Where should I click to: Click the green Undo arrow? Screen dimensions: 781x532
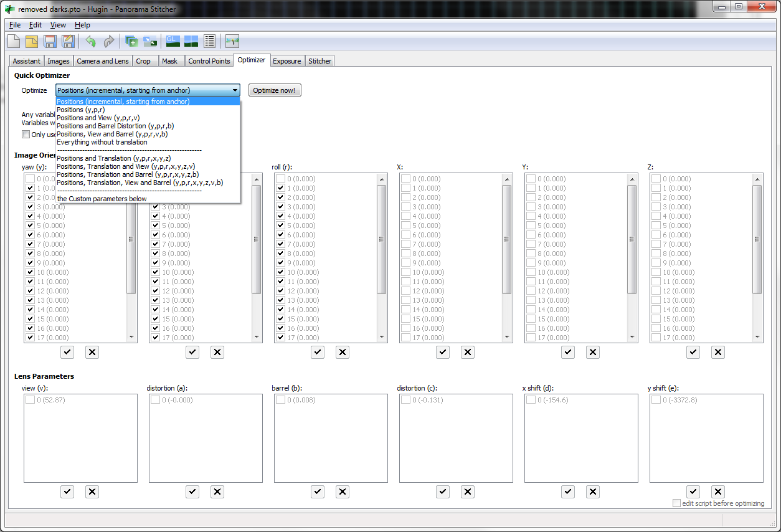tap(91, 42)
